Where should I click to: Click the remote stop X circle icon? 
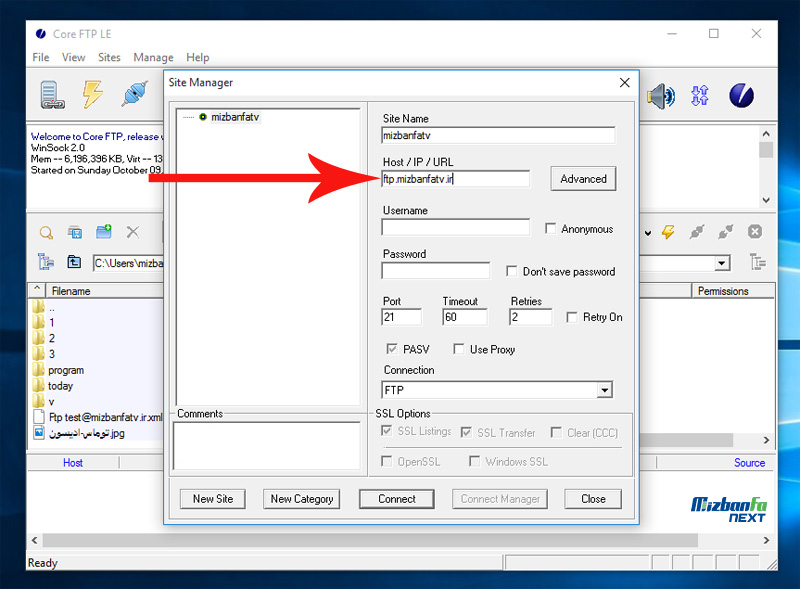755,232
